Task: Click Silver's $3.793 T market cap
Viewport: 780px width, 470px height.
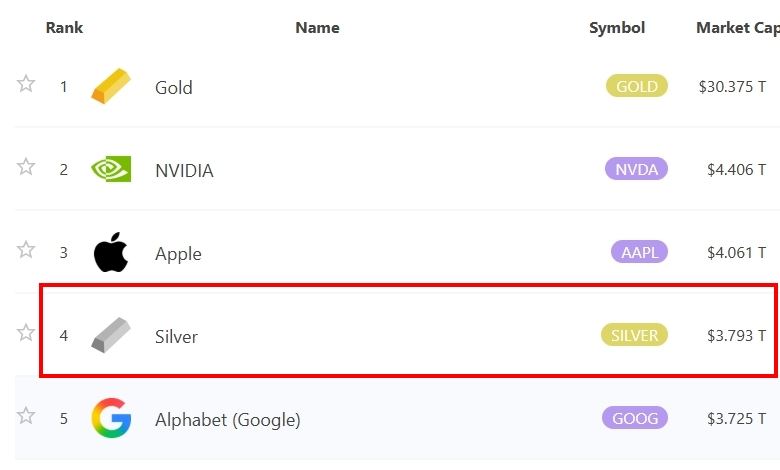Action: tap(732, 335)
